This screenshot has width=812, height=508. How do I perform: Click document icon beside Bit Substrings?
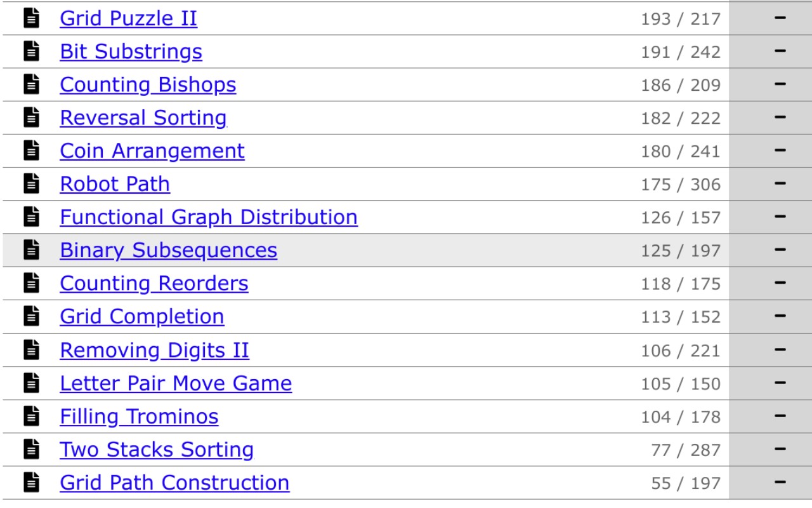31,51
